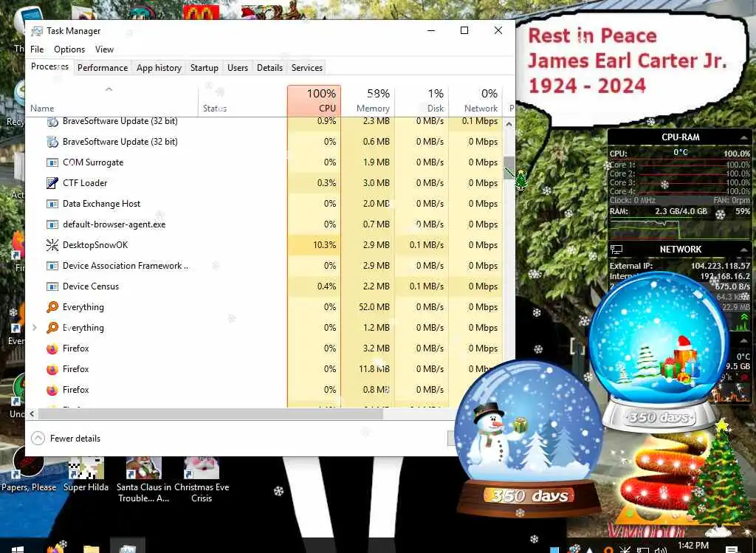This screenshot has width=756, height=553.
Task: Open the View menu
Action: pyautogui.click(x=104, y=49)
